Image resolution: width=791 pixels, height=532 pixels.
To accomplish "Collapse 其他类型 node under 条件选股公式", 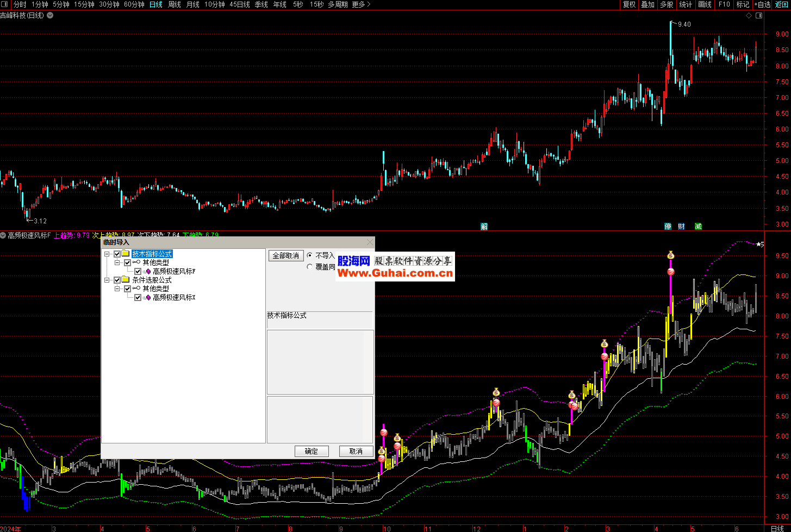I will 117,289.
